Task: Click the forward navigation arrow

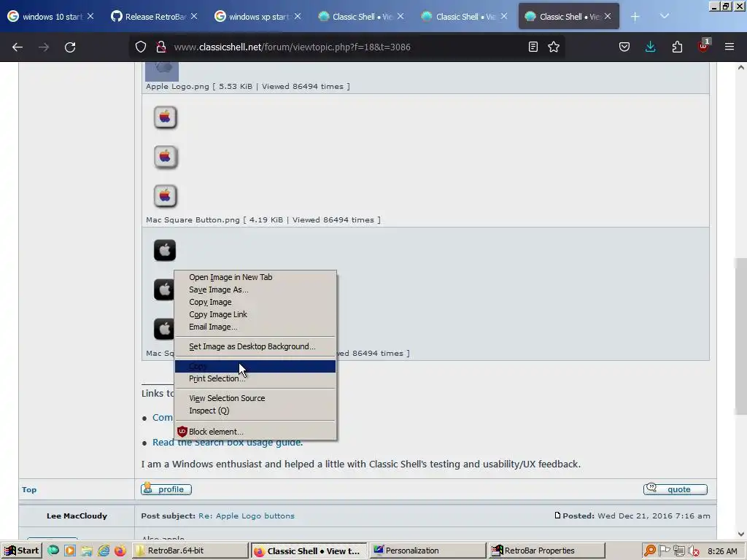Action: pos(44,47)
